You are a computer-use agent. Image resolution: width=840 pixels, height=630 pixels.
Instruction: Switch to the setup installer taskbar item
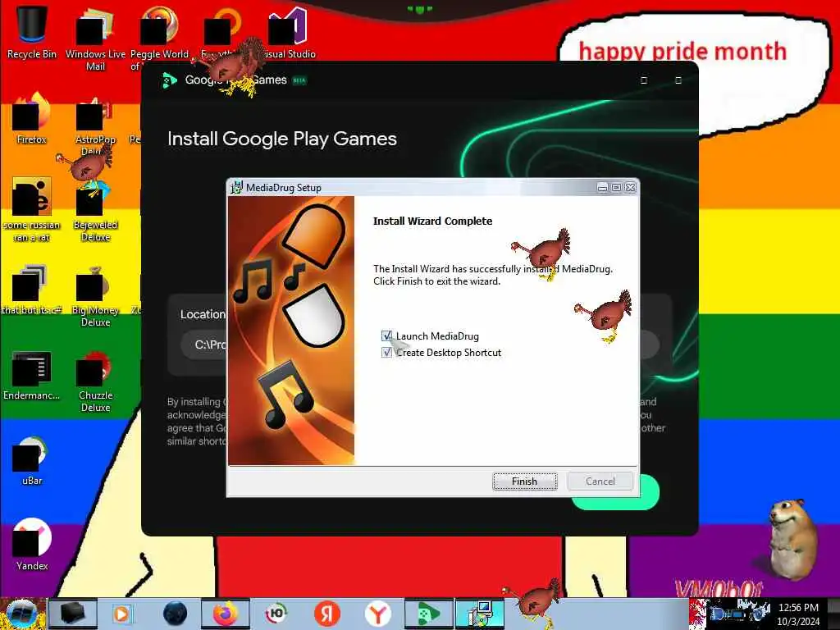point(480,614)
